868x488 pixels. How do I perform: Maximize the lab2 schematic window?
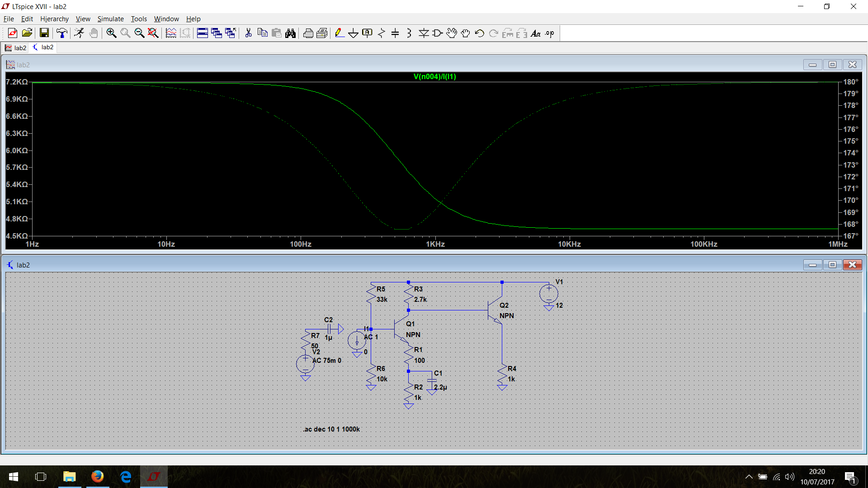(832, 265)
